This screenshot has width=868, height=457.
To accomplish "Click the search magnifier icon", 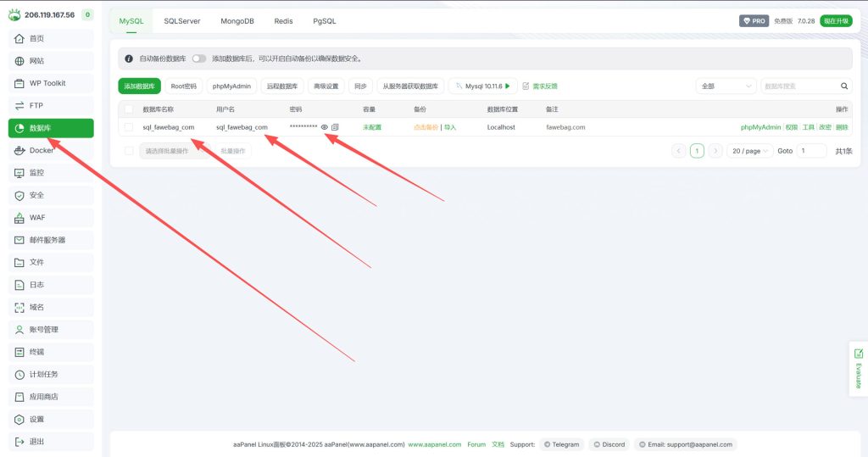I will tap(844, 86).
